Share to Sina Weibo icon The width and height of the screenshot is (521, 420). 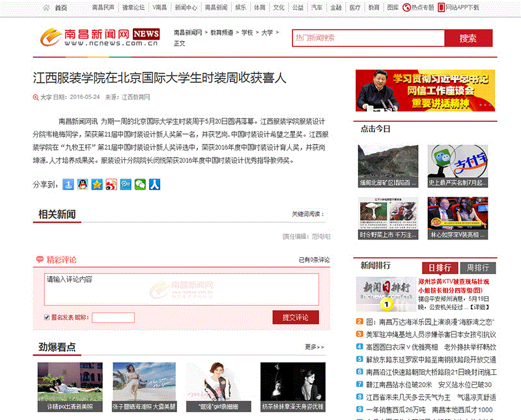[x=111, y=185]
